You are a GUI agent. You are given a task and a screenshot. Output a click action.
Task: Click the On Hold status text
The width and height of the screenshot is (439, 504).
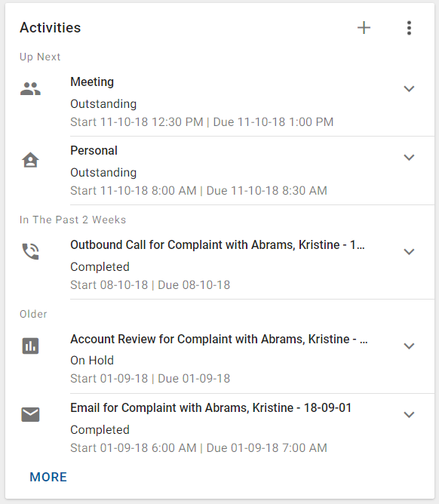92,361
